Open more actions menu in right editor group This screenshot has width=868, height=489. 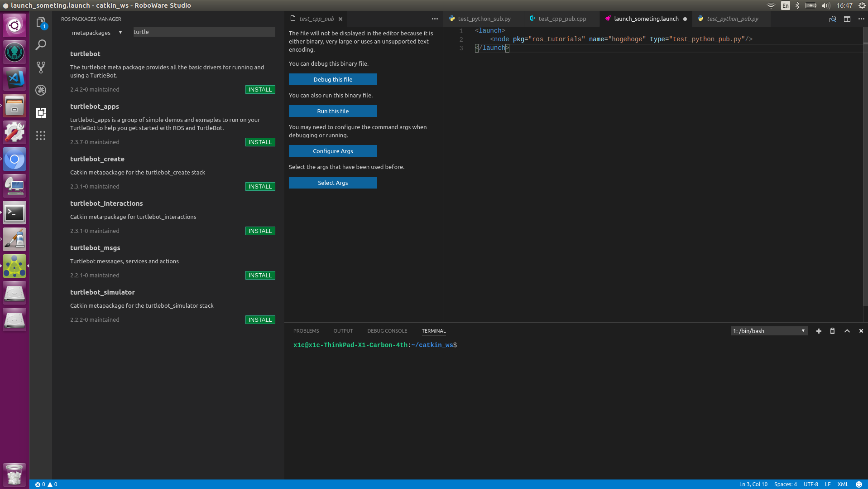861,19
